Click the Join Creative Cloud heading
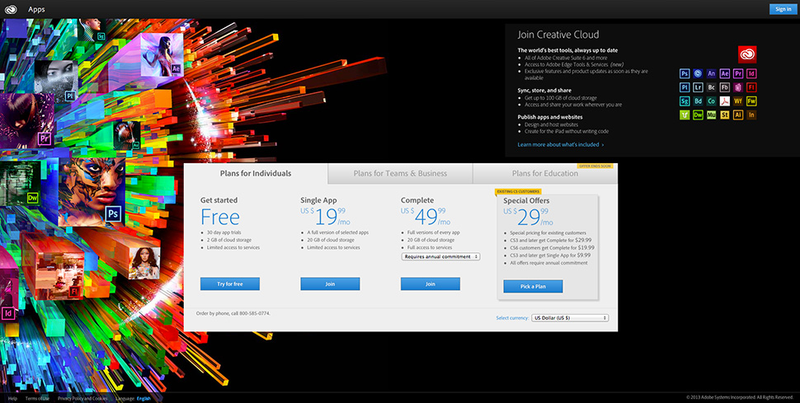800x403 pixels. (x=558, y=35)
